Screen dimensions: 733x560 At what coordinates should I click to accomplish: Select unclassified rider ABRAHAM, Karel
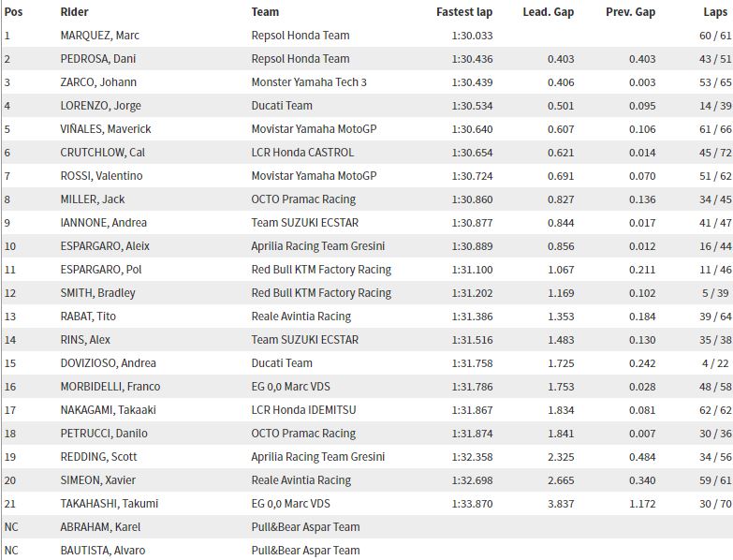pyautogui.click(x=100, y=527)
